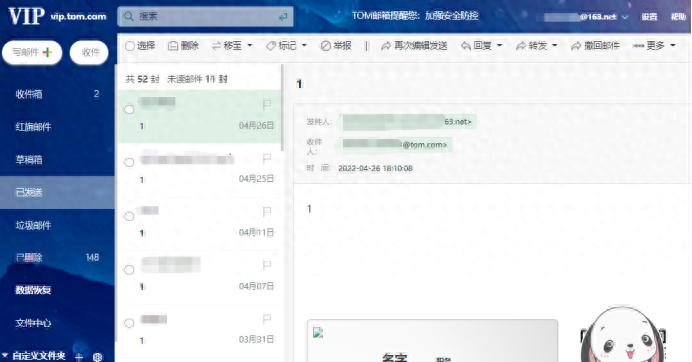Image resolution: width=692 pixels, height=362 pixels.
Task: Open the mail dated 04月11日
Action: (199, 224)
